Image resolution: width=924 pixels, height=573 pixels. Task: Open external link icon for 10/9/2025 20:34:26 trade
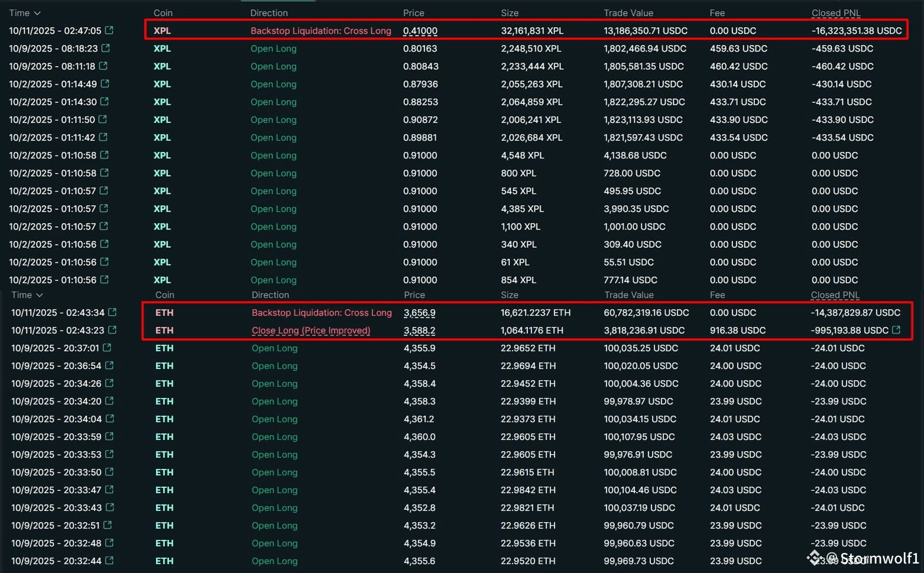pos(109,383)
